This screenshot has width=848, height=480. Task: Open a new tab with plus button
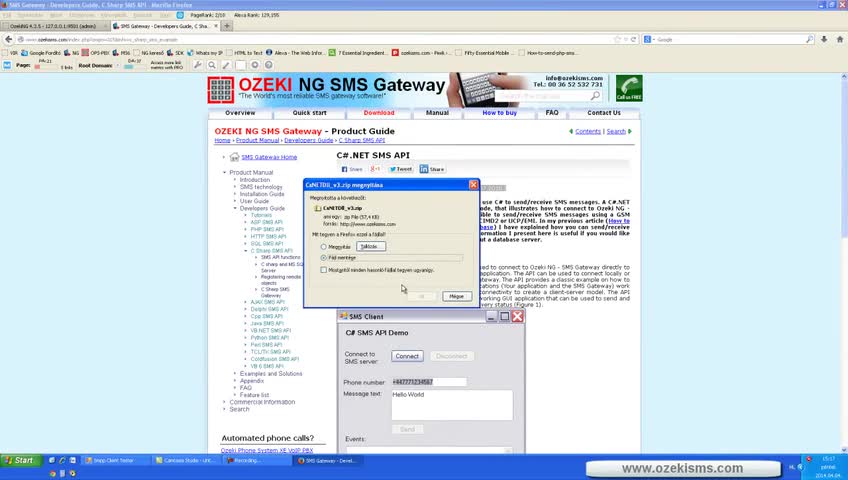coord(227,26)
